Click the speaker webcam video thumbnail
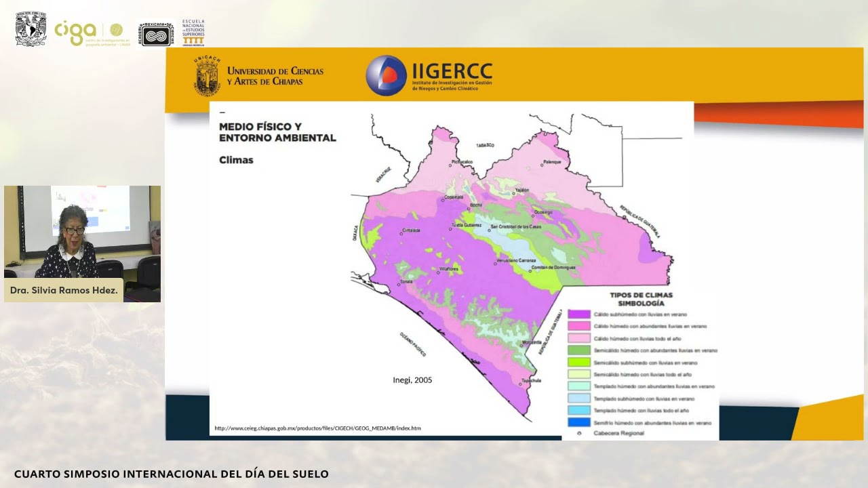 pyautogui.click(x=82, y=232)
